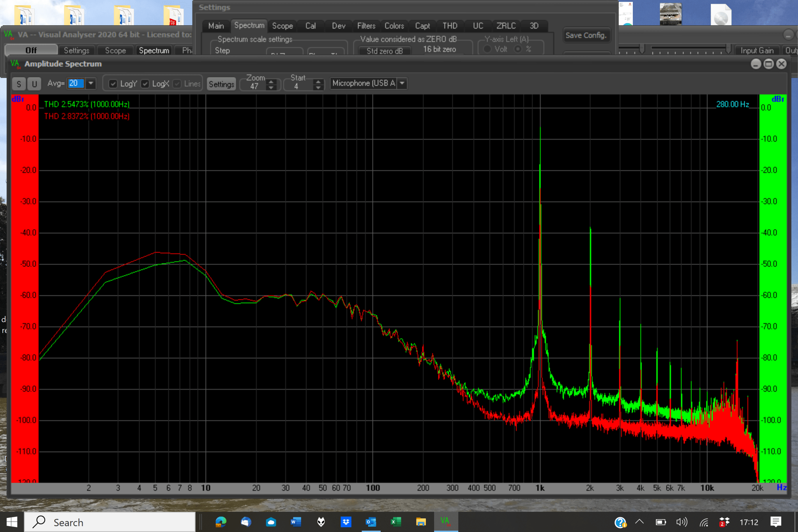Switch to the UC settings tab
The height and width of the screenshot is (532, 798).
(x=478, y=26)
